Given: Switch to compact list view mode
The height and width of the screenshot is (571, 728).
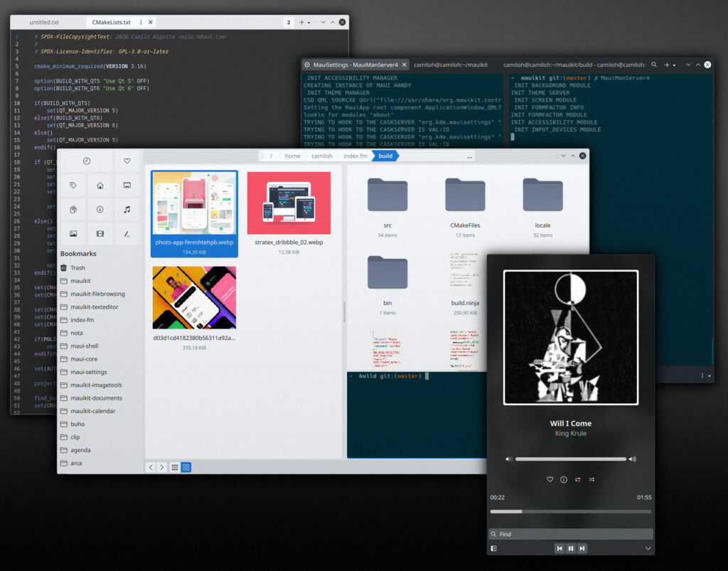Looking at the screenshot, I should tap(174, 467).
